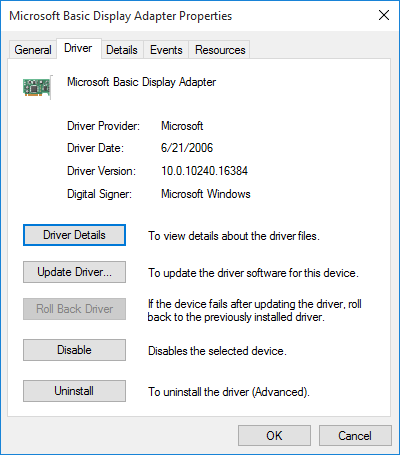Click the Microsoft Basic Display Adapter device name
Screen dimensions: 400x455
(142, 82)
